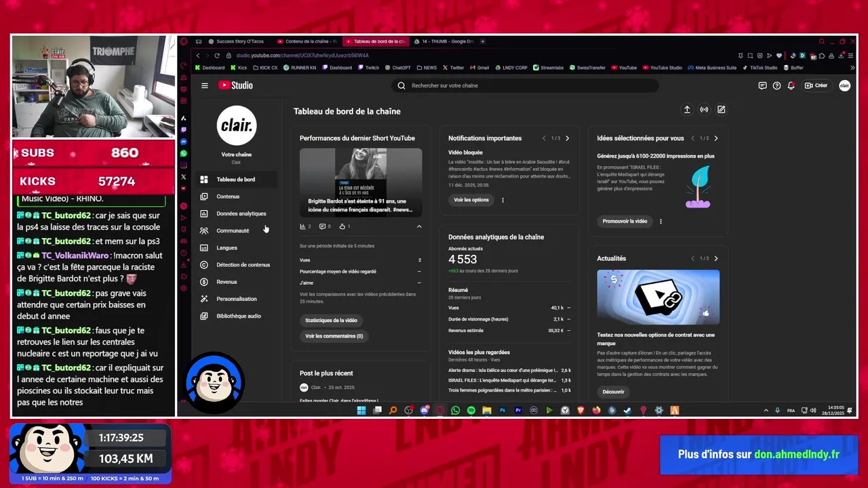Open the Actualités contract news image
Image resolution: width=868 pixels, height=488 pixels.
658,297
